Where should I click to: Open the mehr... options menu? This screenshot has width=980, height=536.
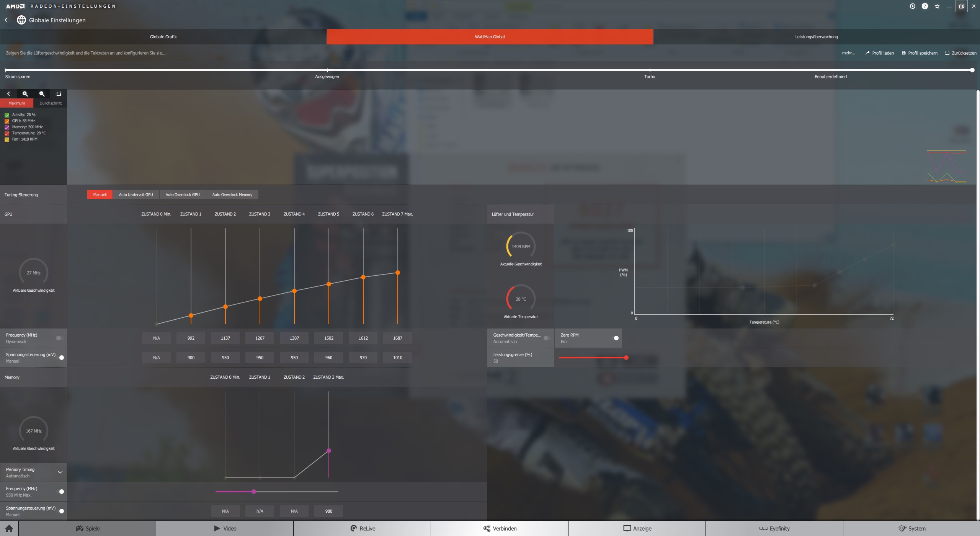click(x=848, y=53)
